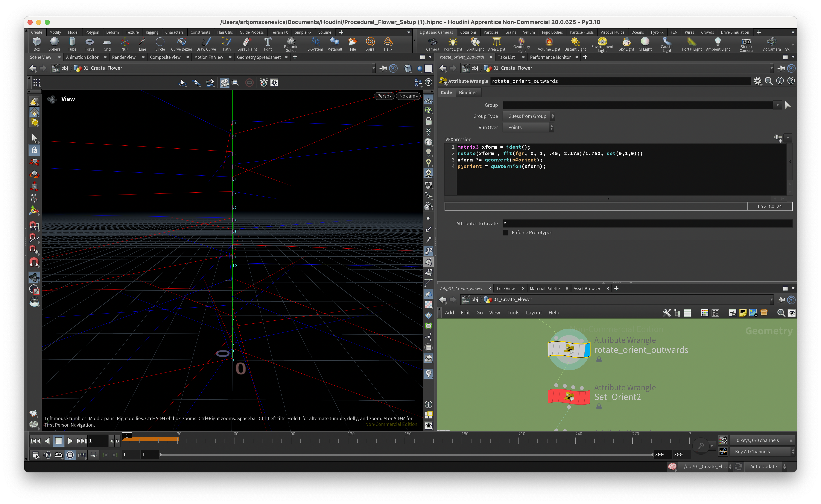Toggle the real time playback clock button
Viewport: 821px width, 504px height.
[70, 455]
